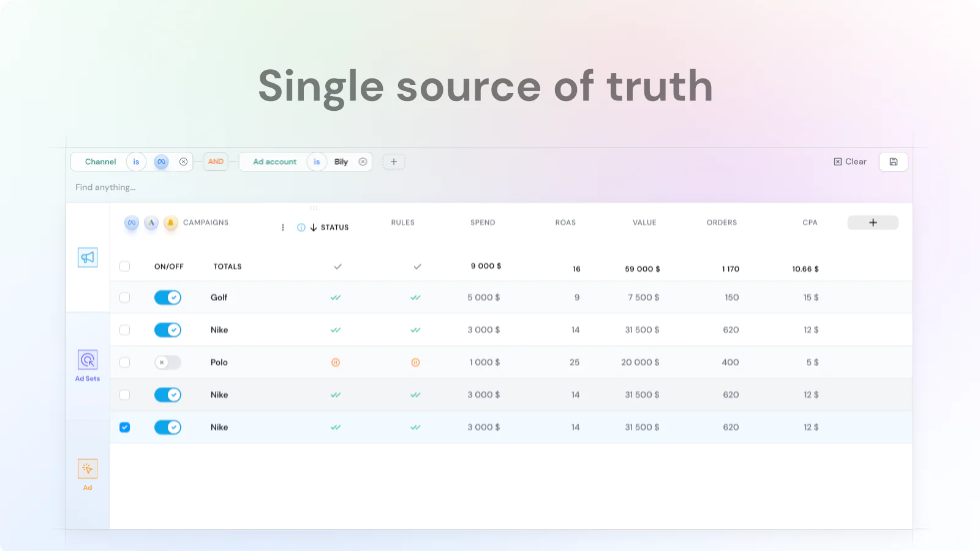Image resolution: width=980 pixels, height=551 pixels.
Task: Change the 'is' operator in the Channel filter
Action: click(x=136, y=162)
